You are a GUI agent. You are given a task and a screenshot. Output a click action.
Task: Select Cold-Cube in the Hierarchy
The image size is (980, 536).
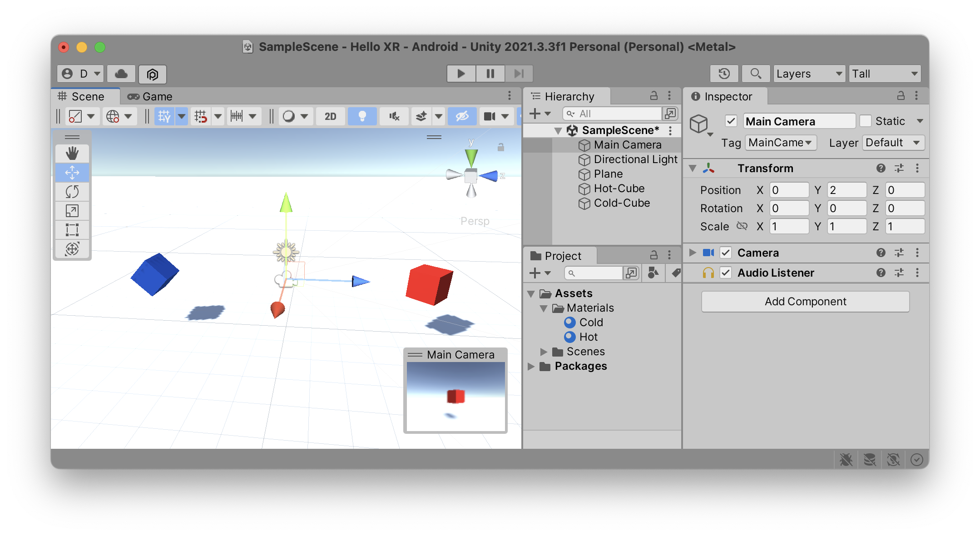pyautogui.click(x=621, y=203)
